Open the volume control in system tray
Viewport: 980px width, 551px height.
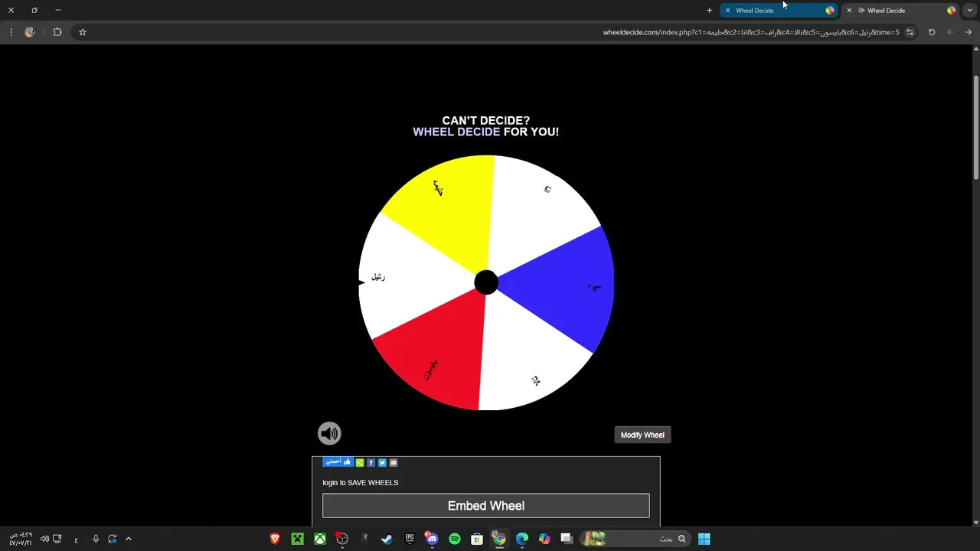coord(44,539)
